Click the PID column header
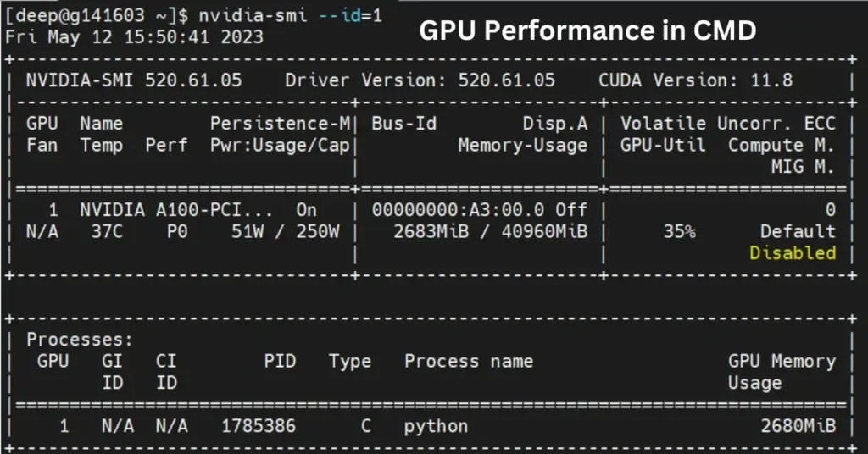 point(280,361)
